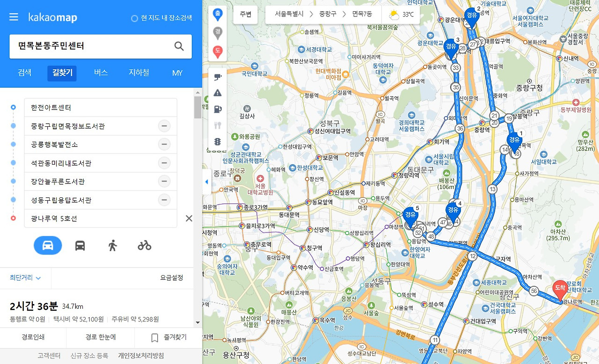Screen dimensions: 599x364
Task: Click the 경로인쇄 button
Action: click(x=33, y=337)
